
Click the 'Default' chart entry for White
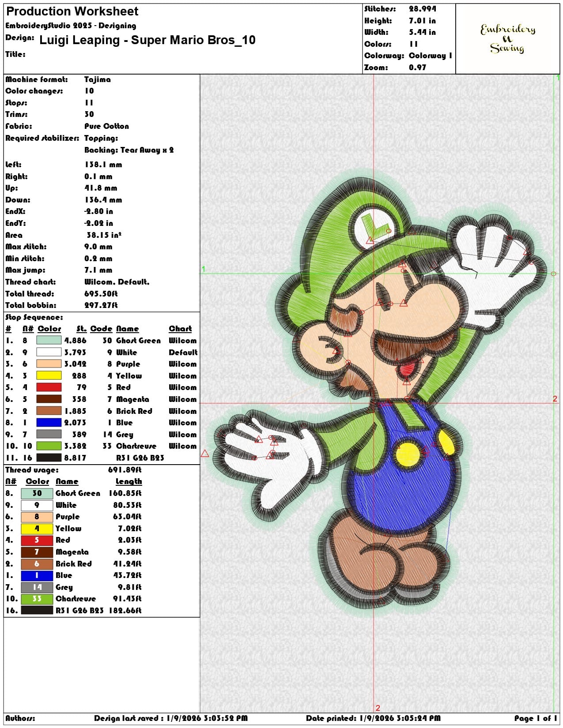tap(183, 353)
